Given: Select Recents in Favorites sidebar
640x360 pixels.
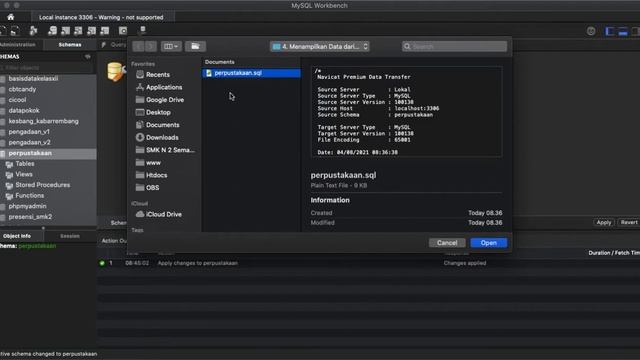Looking at the screenshot, I should (x=158, y=75).
